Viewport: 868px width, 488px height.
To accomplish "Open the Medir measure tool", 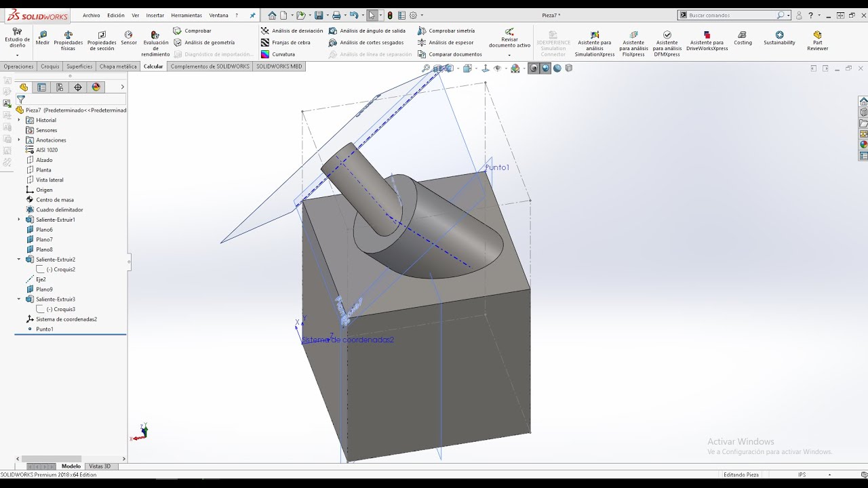I will (43, 38).
